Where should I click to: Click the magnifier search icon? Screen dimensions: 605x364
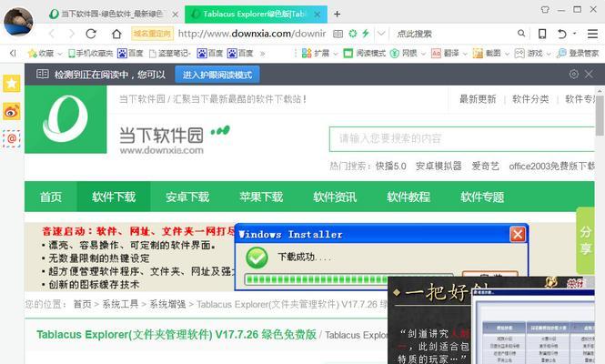(x=521, y=34)
